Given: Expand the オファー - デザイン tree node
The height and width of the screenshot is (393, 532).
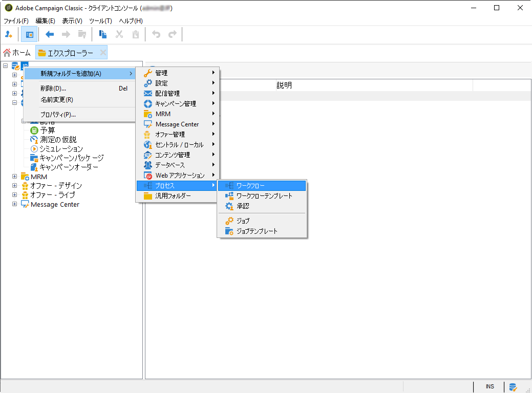Looking at the screenshot, I should (x=14, y=185).
